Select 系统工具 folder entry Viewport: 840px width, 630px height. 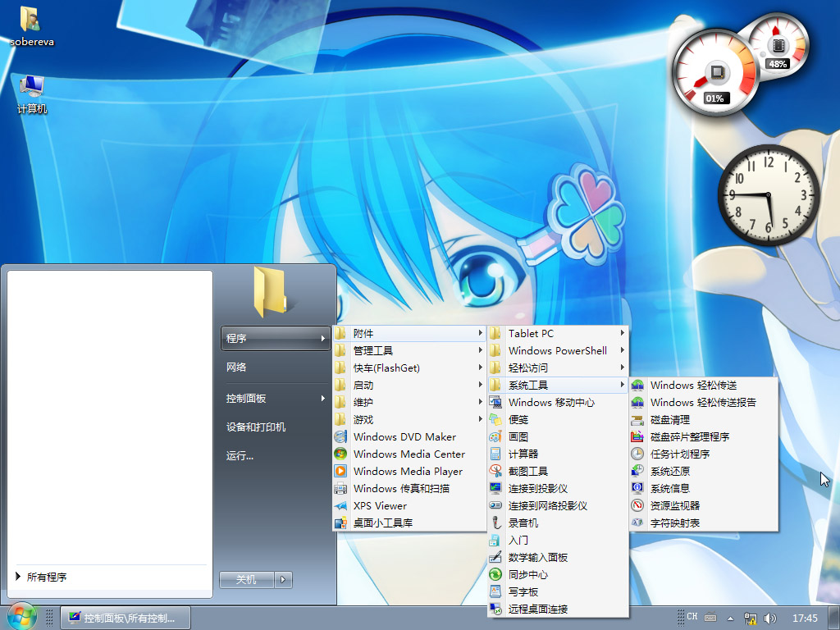coord(557,386)
